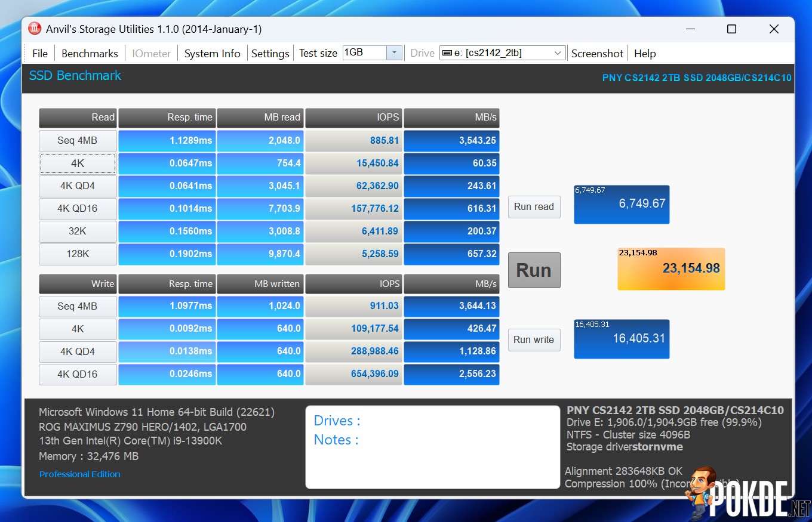Select the write 4K QD16 test button
The width and height of the screenshot is (812, 522).
coord(78,375)
